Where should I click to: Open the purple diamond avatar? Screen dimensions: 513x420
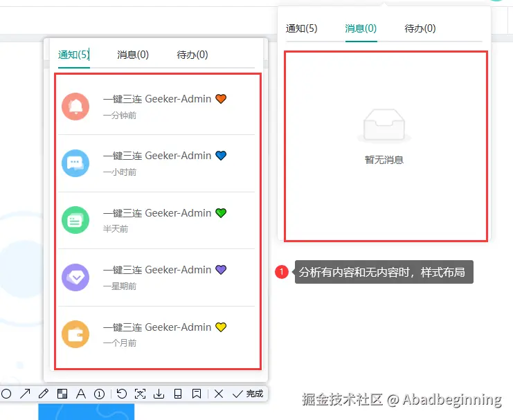point(75,277)
